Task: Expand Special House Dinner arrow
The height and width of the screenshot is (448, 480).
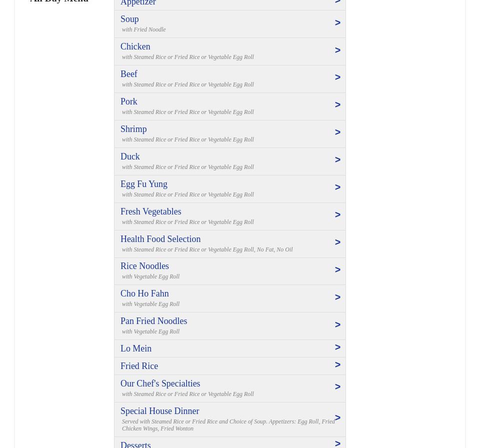Action: click(337, 418)
